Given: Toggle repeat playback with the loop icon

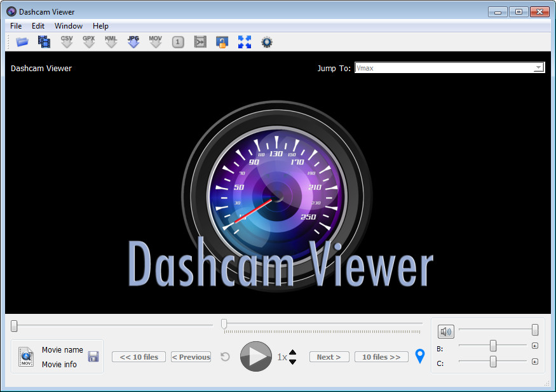Looking at the screenshot, I should [x=225, y=356].
